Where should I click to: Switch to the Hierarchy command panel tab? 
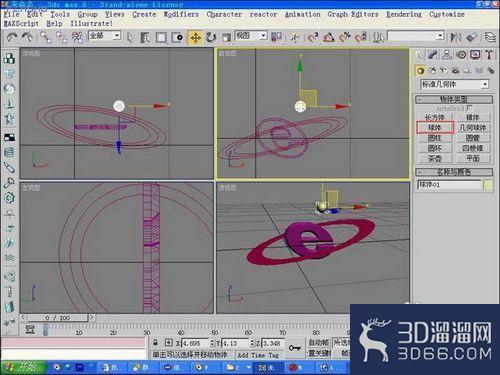(x=447, y=55)
